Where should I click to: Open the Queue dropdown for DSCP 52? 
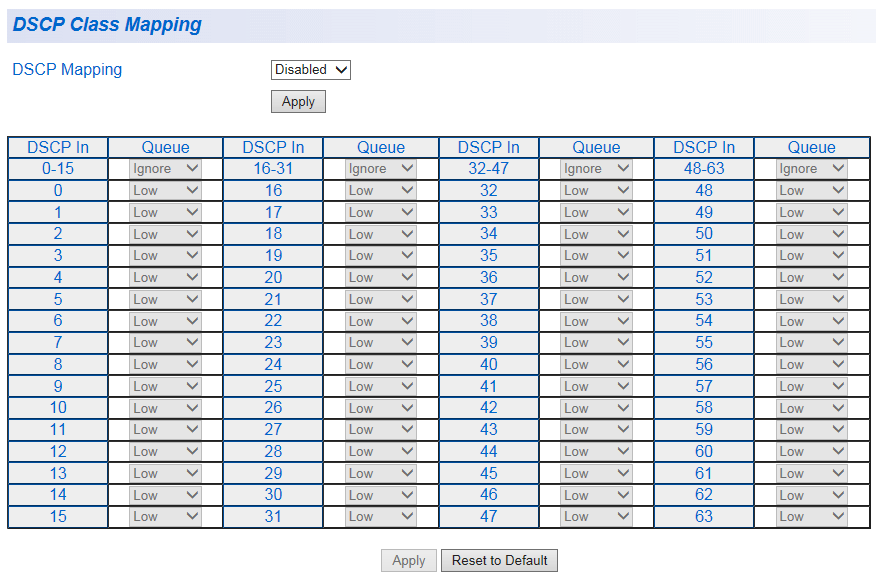click(x=811, y=277)
